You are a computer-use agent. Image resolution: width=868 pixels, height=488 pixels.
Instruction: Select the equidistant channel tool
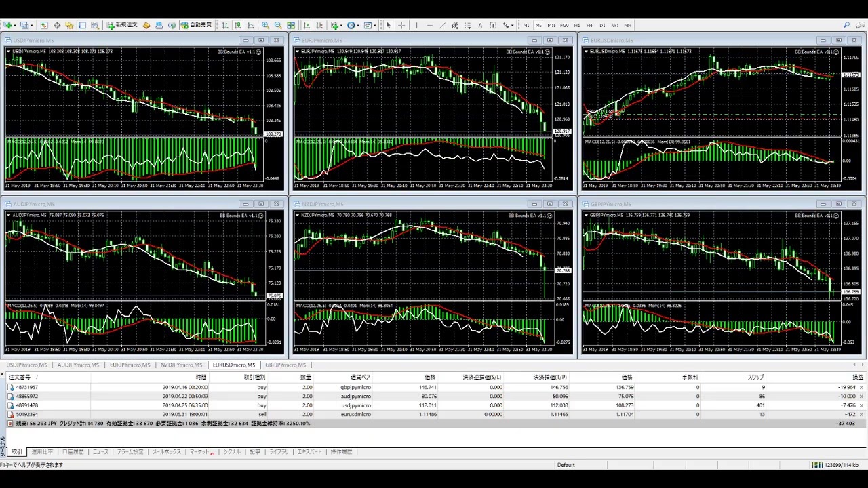pyautogui.click(x=455, y=25)
